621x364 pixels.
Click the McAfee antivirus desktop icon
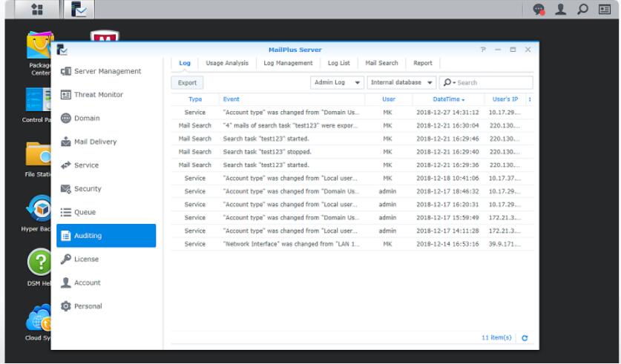pyautogui.click(x=104, y=36)
